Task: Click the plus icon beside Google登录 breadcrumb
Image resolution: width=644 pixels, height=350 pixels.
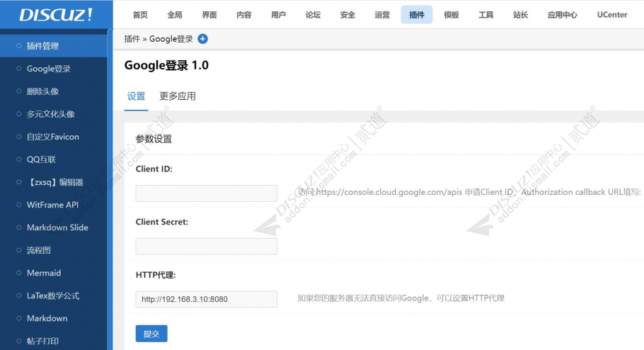Action: tap(202, 39)
